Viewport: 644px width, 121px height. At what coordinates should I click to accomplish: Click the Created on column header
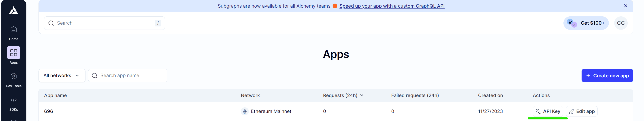(x=490, y=95)
